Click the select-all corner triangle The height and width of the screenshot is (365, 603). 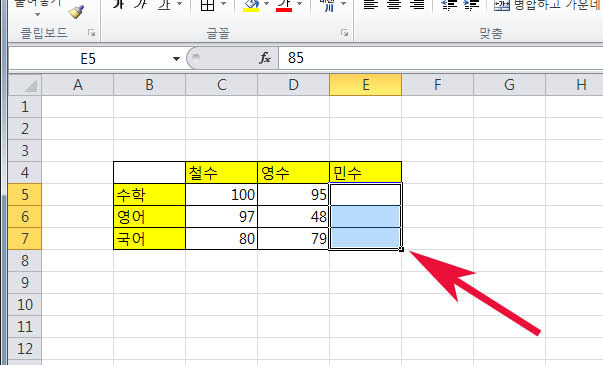pos(25,85)
